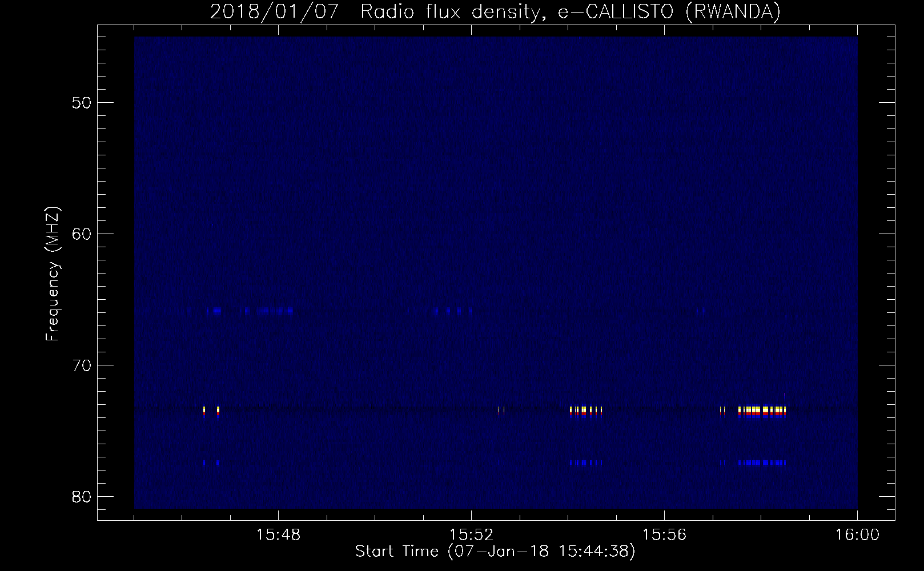Screen dimensions: 924x571
Task: Click the bright yellow burst near 15:58
Action: [x=762, y=411]
